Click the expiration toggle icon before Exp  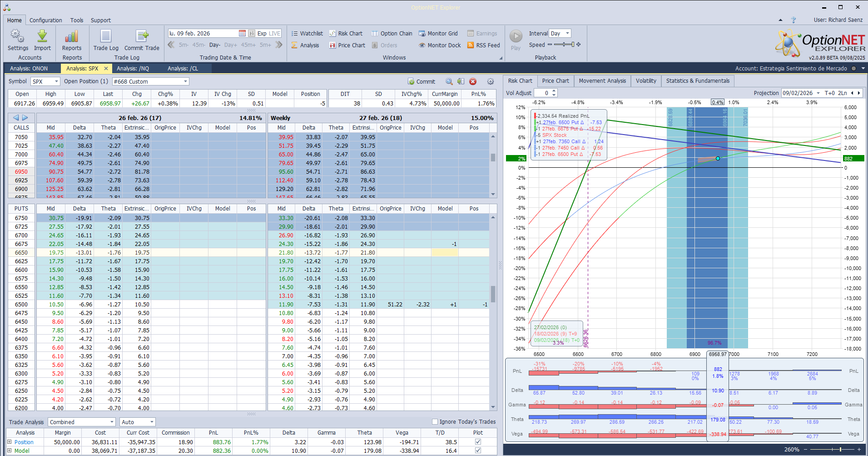point(252,33)
